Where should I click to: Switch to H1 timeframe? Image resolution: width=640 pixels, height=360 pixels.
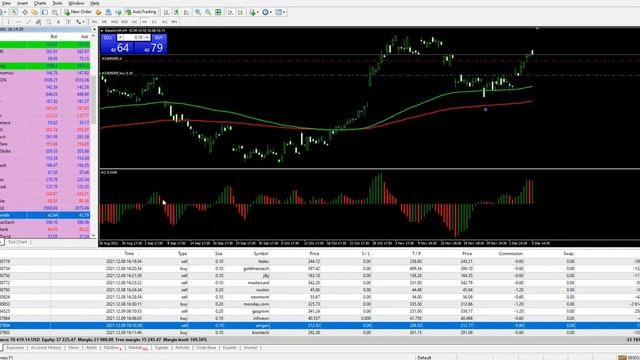tap(134, 22)
